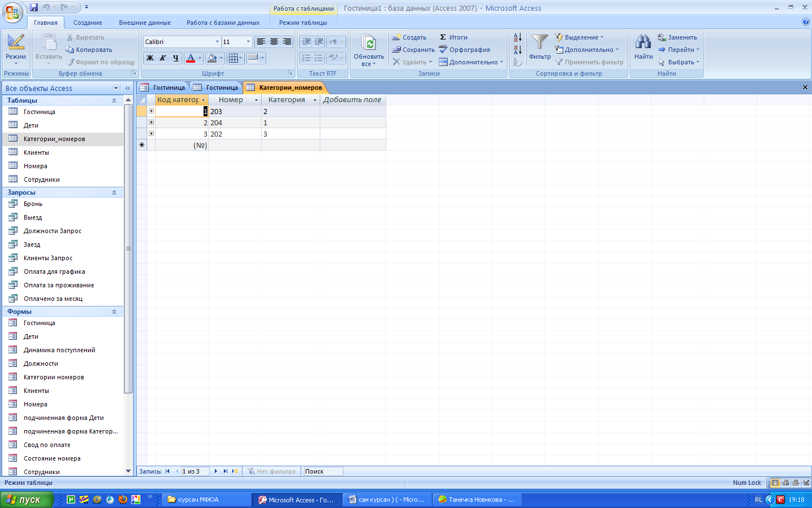Open Режим таблицы ribbon tab
The image size is (812, 508).
pos(303,23)
